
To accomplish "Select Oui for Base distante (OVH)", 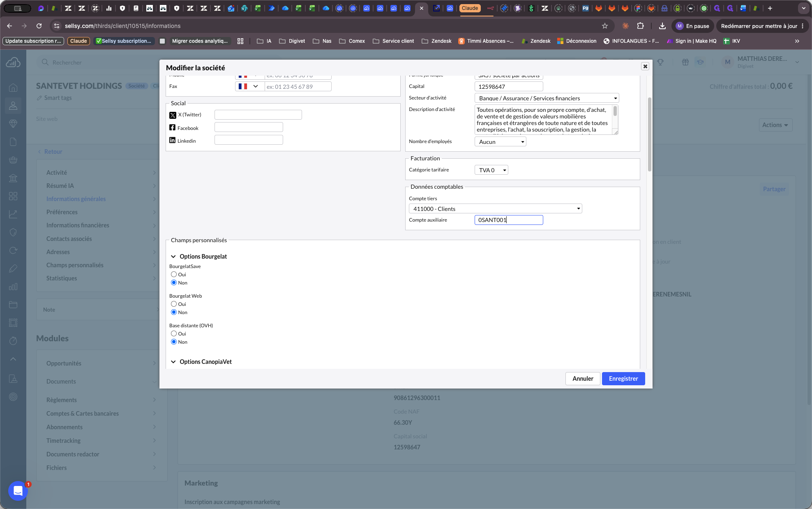I will coord(174,333).
